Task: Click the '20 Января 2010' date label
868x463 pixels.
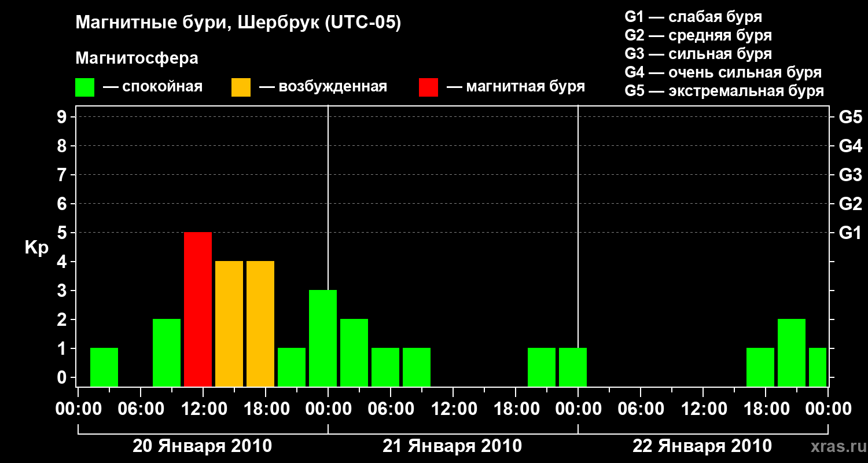Action: (203, 446)
